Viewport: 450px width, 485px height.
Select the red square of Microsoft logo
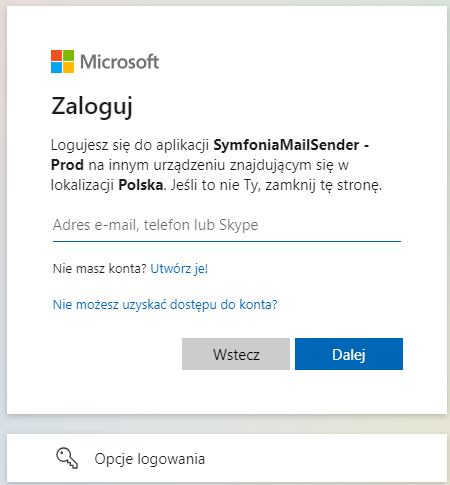tap(56, 55)
